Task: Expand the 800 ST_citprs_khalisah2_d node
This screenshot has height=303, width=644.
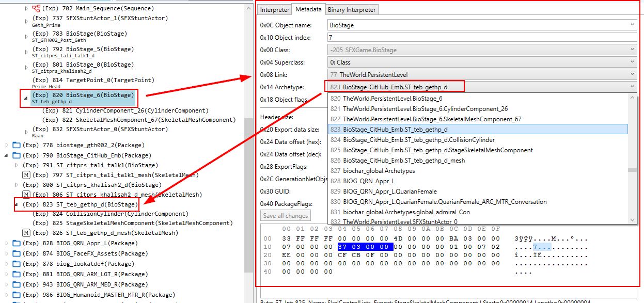Action: pos(17,185)
